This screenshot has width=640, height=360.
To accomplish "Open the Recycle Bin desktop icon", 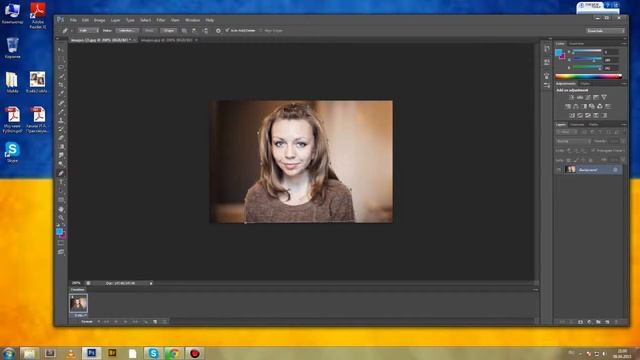I will [x=13, y=48].
